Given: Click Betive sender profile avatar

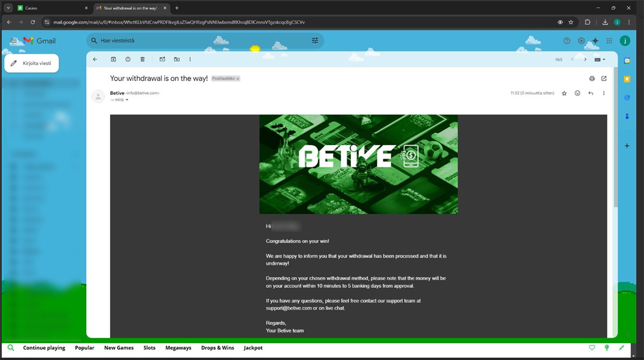Looking at the screenshot, I should point(98,96).
